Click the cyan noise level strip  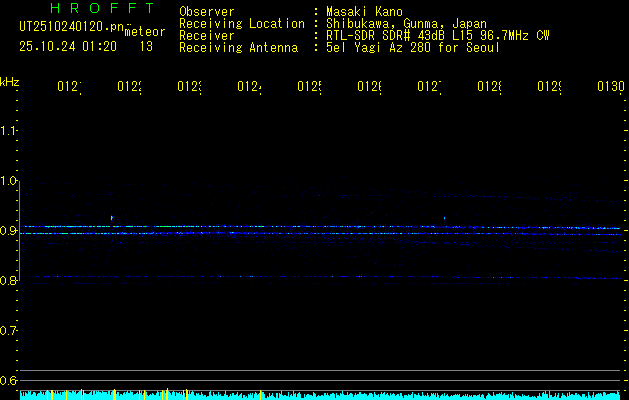coord(320,395)
